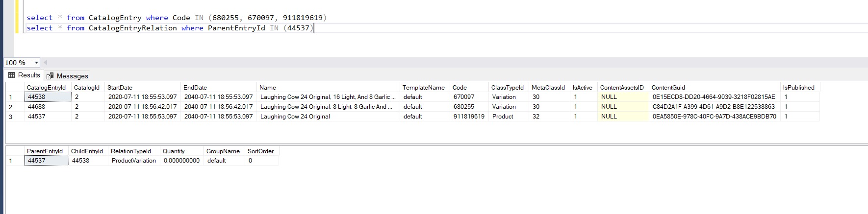Select the SortOrder column header
This screenshot has width=868, height=214.
pos(260,151)
